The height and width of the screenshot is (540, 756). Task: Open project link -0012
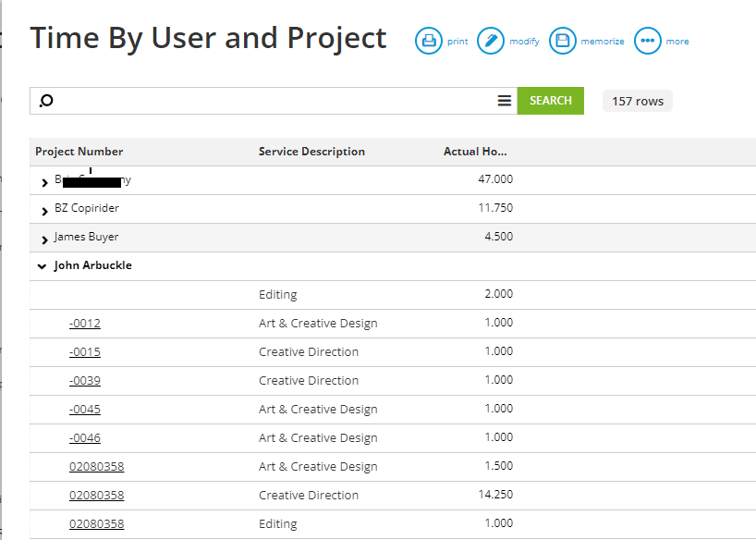tap(85, 324)
